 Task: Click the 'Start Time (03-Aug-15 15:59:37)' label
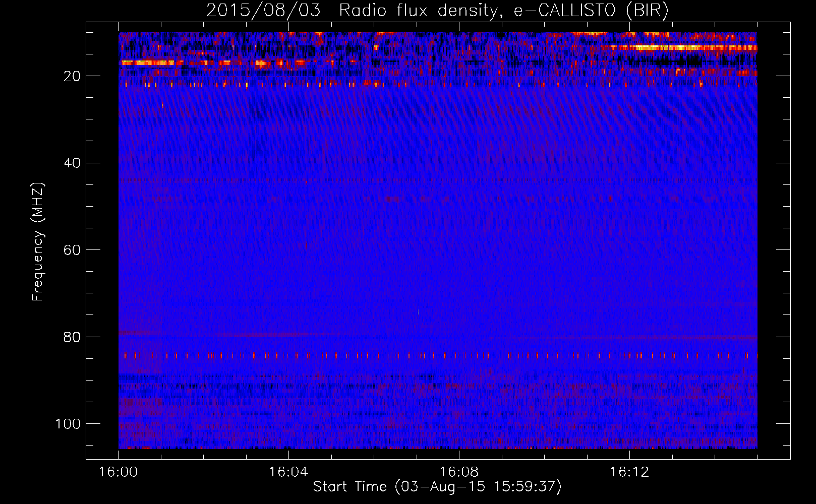coord(437,487)
